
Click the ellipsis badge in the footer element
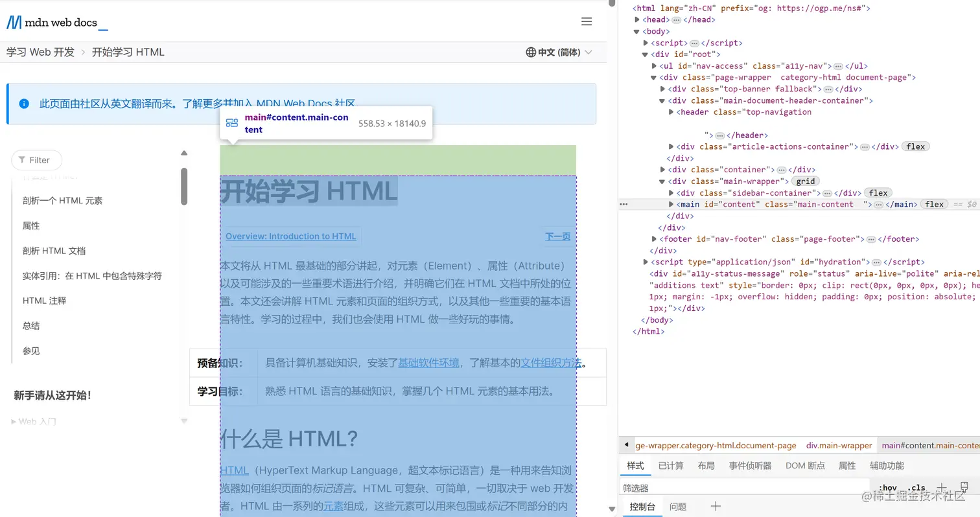pos(871,240)
